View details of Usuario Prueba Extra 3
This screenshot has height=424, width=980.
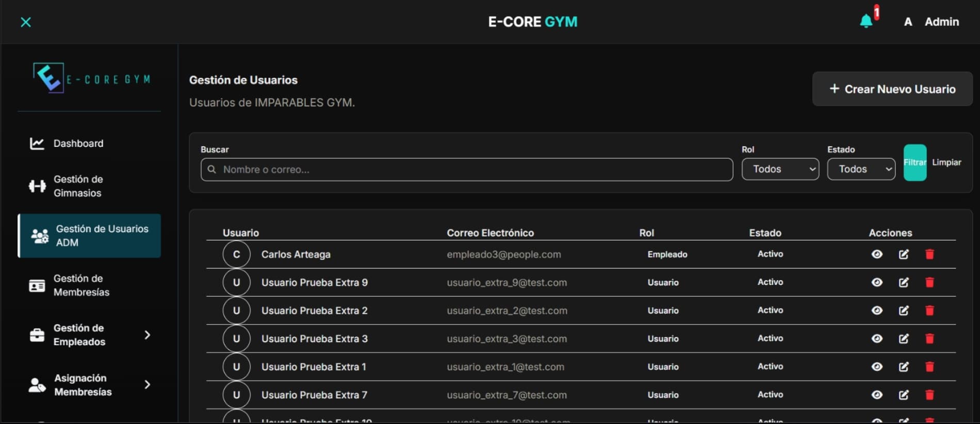point(877,338)
